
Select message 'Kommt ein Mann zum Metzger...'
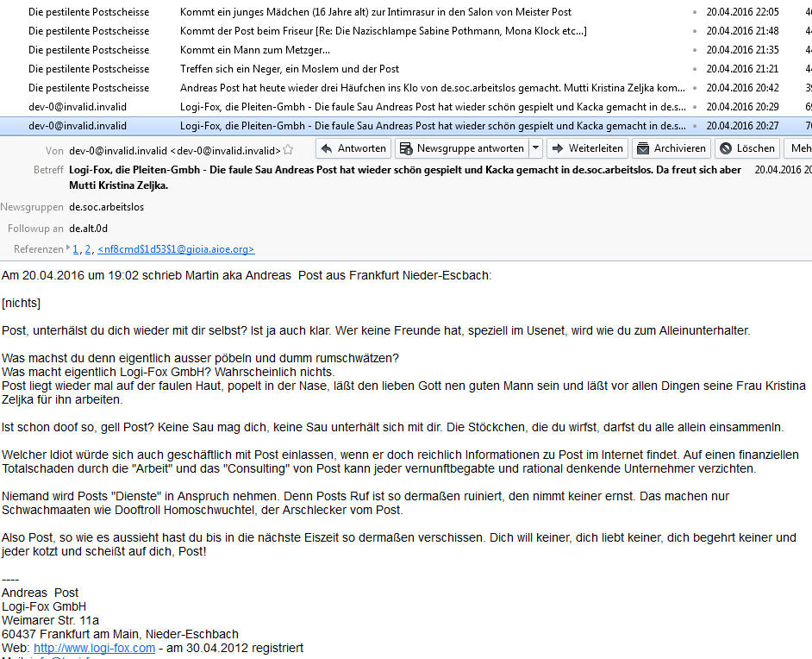(x=406, y=50)
